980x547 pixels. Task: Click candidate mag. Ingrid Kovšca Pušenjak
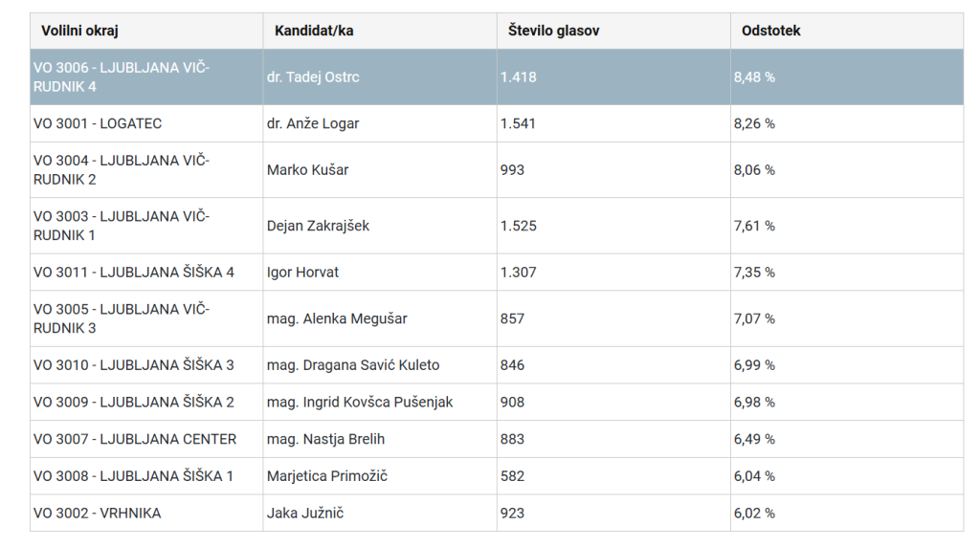click(x=360, y=403)
